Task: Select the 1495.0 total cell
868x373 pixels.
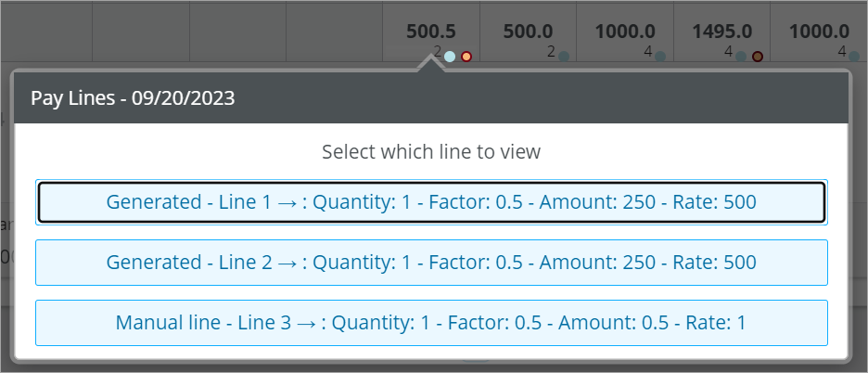Action: pos(721,32)
